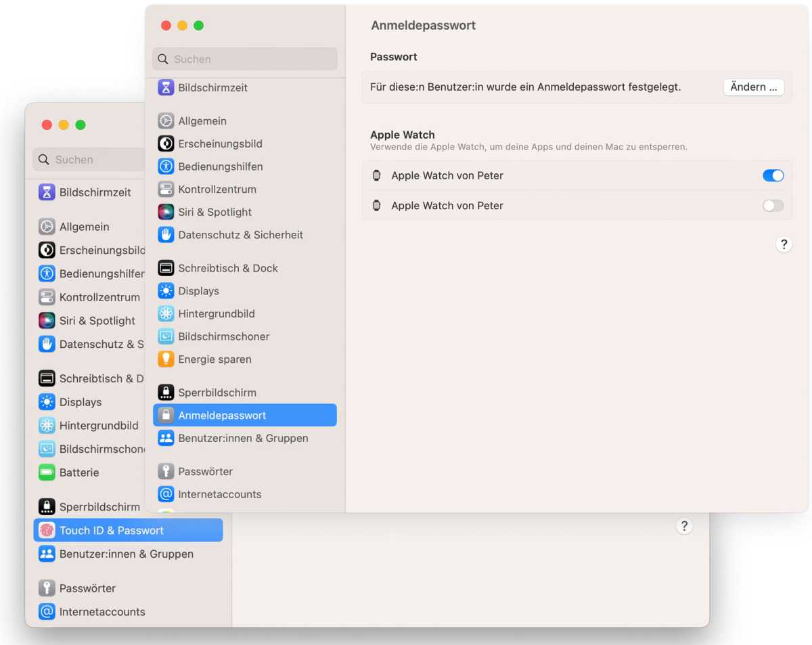Click Internetaccounts @ icon, back window

(x=47, y=612)
